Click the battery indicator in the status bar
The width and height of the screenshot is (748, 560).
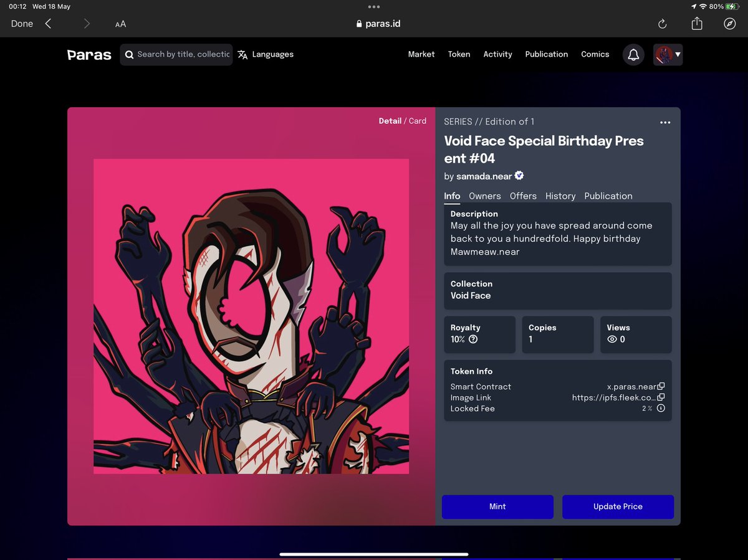pos(732,7)
